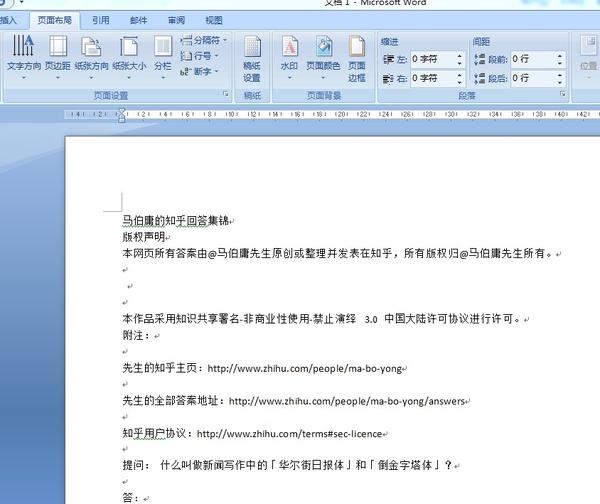Open the 页面颜色 page color picker
Image resolution: width=600 pixels, height=504 pixels.
coord(323,57)
